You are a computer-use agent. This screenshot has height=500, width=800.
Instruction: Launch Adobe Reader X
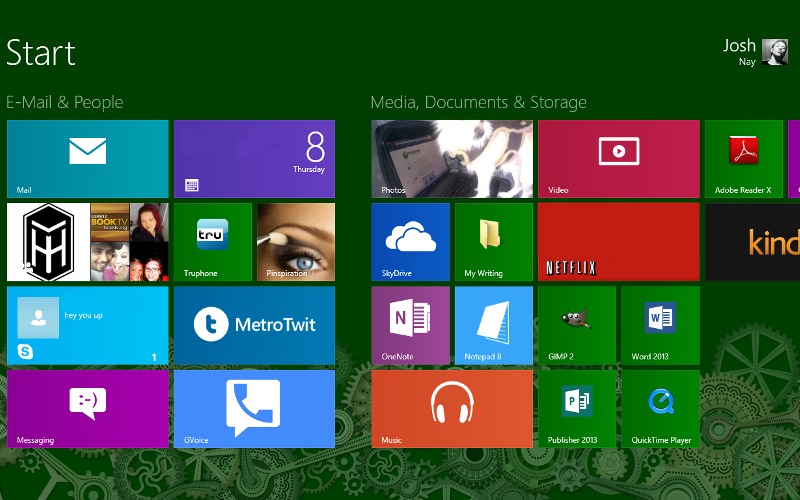[x=744, y=159]
